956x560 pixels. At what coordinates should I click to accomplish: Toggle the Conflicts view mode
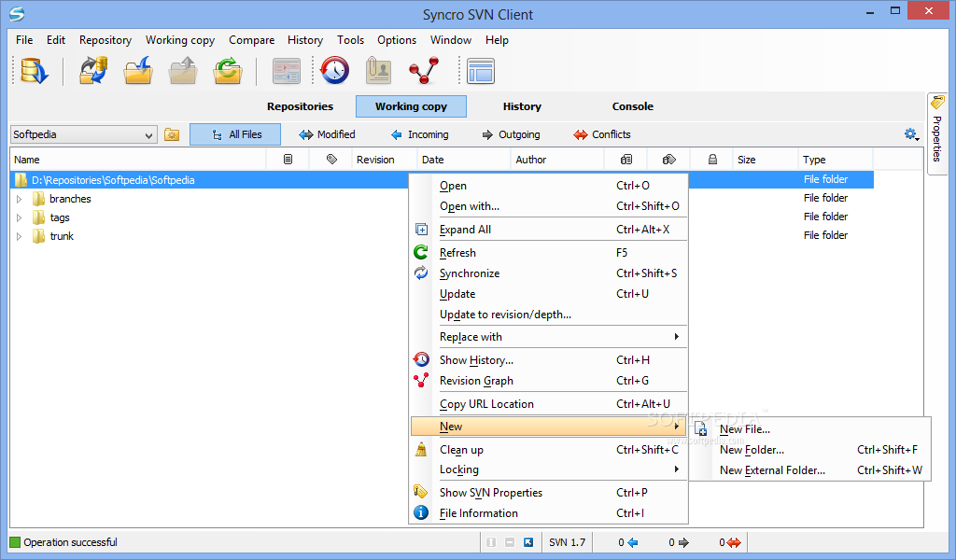click(602, 134)
